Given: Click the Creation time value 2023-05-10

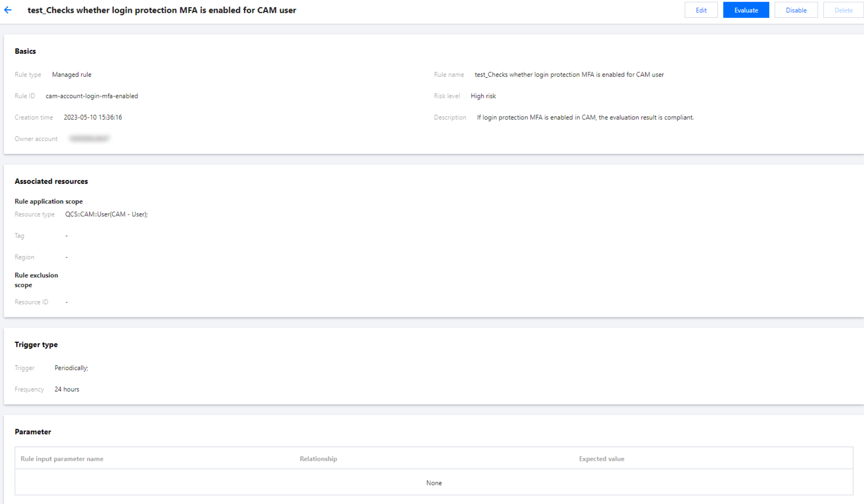Looking at the screenshot, I should 93,117.
